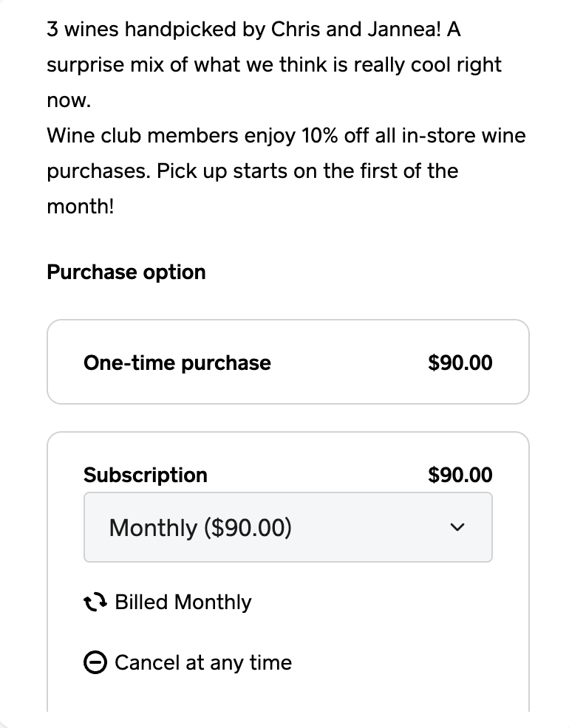Viewport: 569px width, 728px height.
Task: Open the Monthly ($90.00) dropdown field
Action: tap(288, 527)
